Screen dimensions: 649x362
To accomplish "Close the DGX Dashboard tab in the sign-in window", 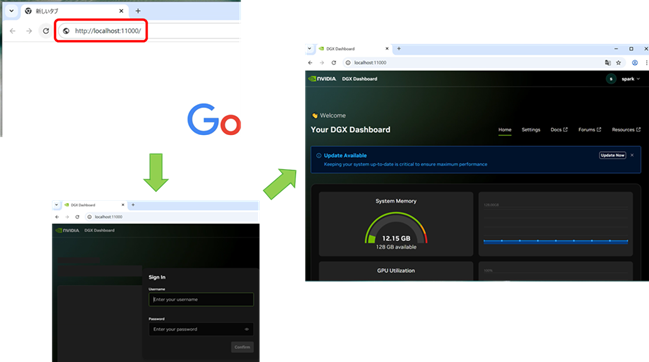I will pyautogui.click(x=123, y=205).
